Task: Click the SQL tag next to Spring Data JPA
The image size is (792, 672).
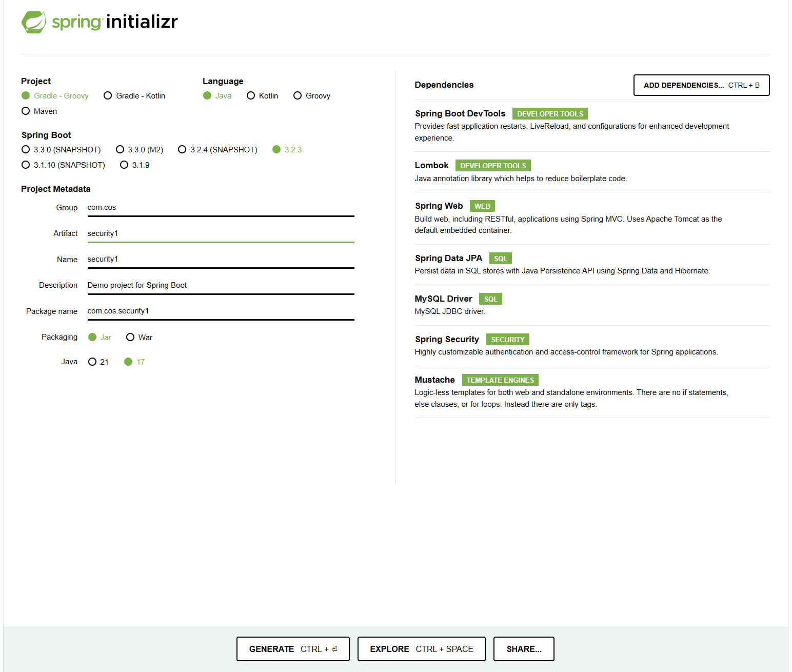Action: point(501,259)
